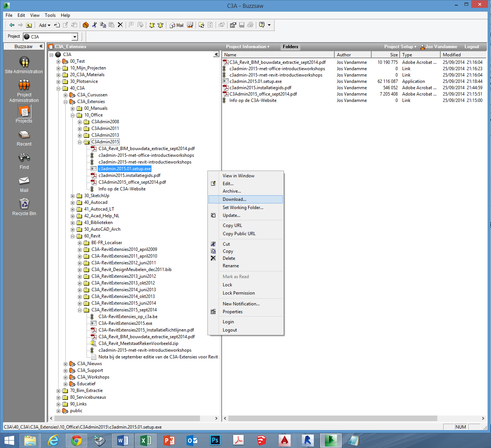Image resolution: width=491 pixels, height=448 pixels.
Task: Expand the C3AAdmin2008 folder node
Action: pyautogui.click(x=80, y=122)
